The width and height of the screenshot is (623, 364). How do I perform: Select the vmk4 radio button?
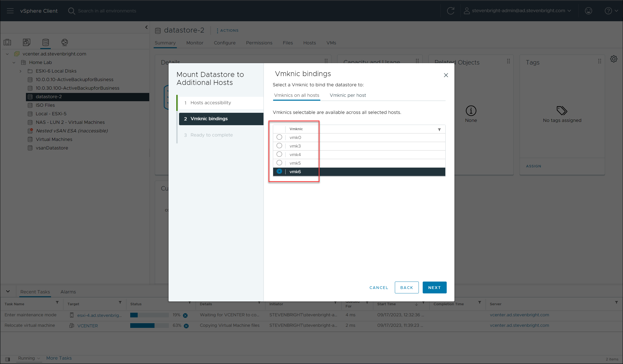tap(279, 154)
